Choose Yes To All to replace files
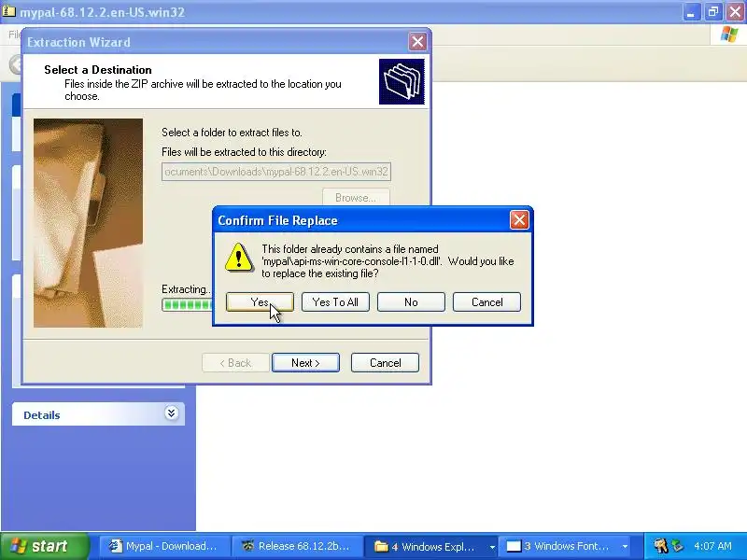747x560 pixels. 335,301
